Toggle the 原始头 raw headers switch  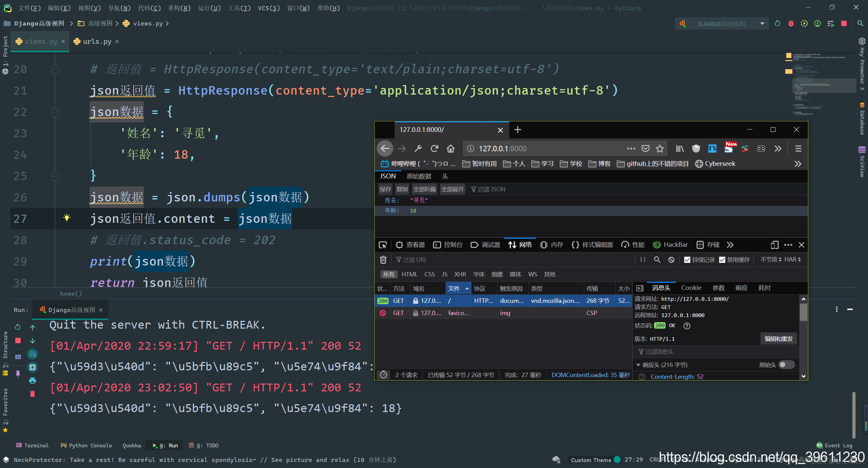click(786, 365)
